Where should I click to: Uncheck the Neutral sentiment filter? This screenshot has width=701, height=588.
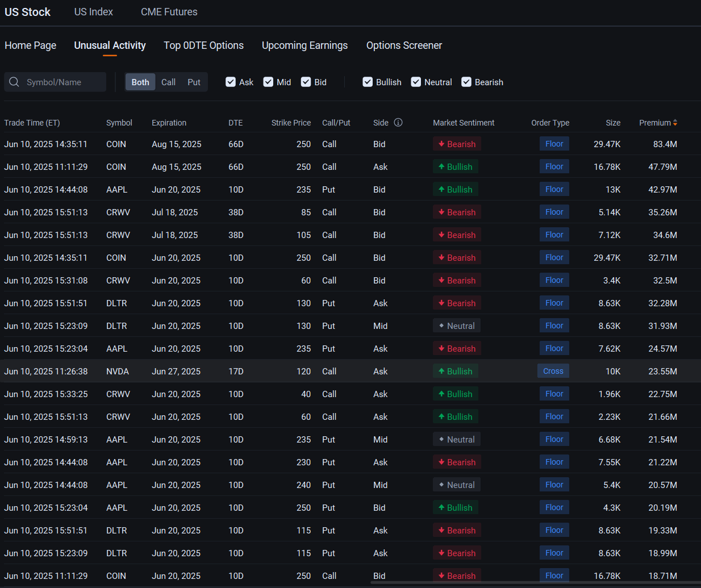click(416, 82)
